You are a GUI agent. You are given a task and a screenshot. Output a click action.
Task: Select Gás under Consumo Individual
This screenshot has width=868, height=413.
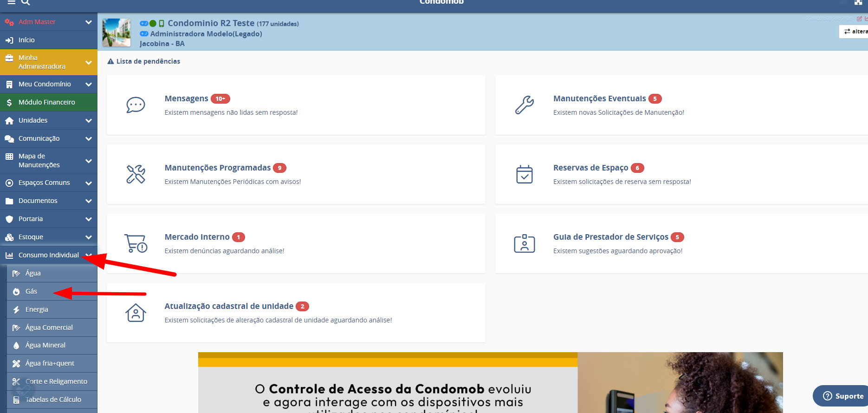point(32,291)
